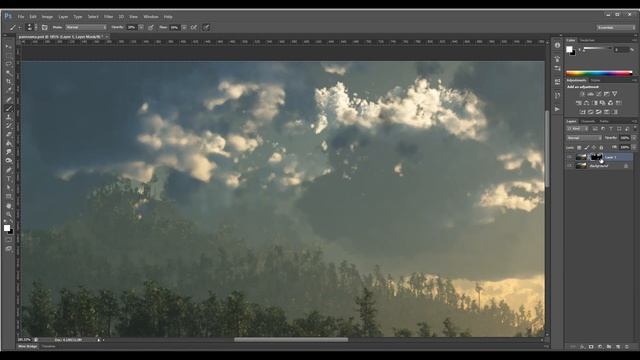This screenshot has width=640, height=360.
Task: Select the Layer 1 mask thumbnail
Action: 596,157
